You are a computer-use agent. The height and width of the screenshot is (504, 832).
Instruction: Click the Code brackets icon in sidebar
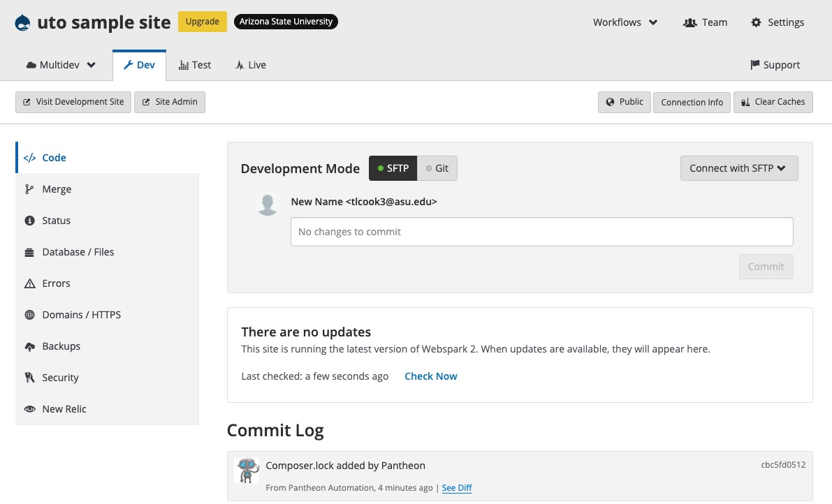(30, 158)
